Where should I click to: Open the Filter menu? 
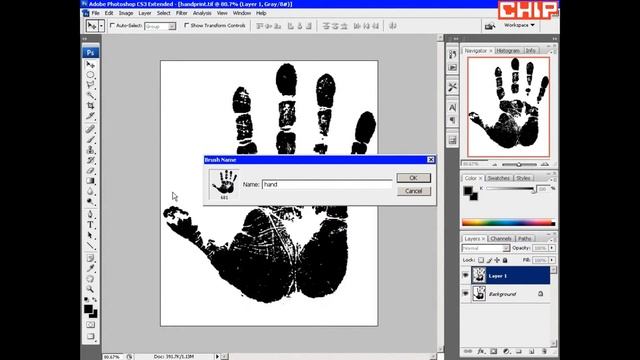[x=182, y=13]
